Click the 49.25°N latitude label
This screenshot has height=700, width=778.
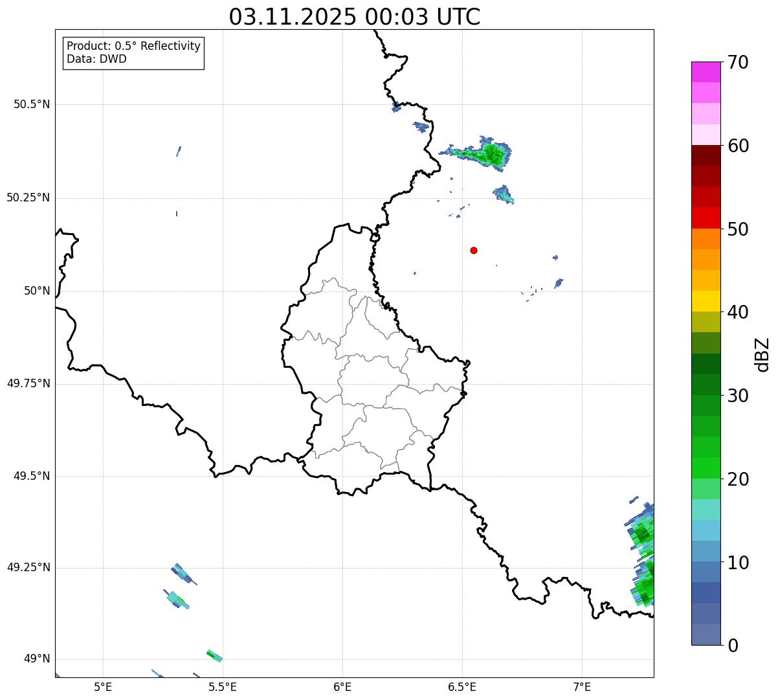(28, 567)
